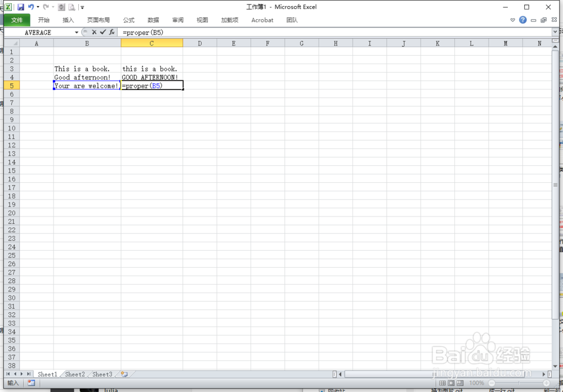
Task: Switch to the 数据 (Data) ribbon tab
Action: coord(153,20)
